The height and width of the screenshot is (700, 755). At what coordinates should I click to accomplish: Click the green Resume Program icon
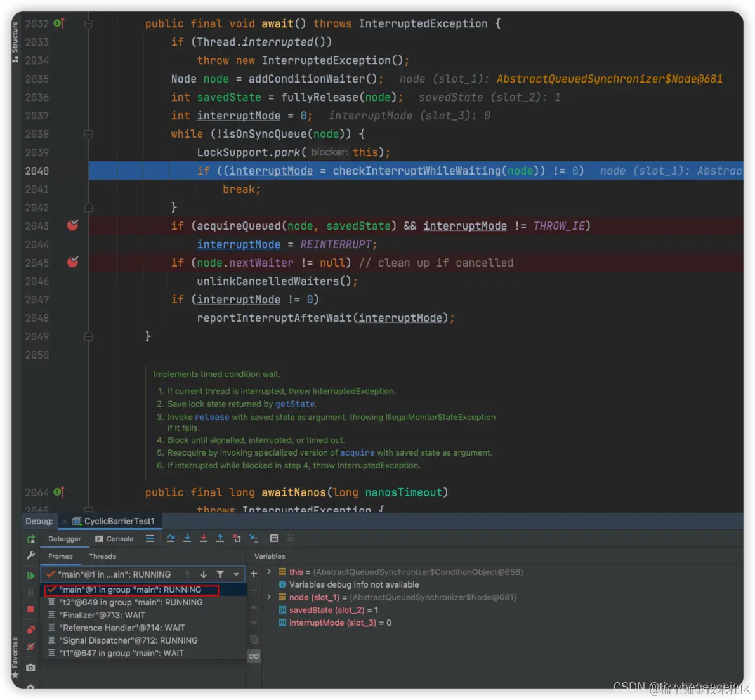30,576
